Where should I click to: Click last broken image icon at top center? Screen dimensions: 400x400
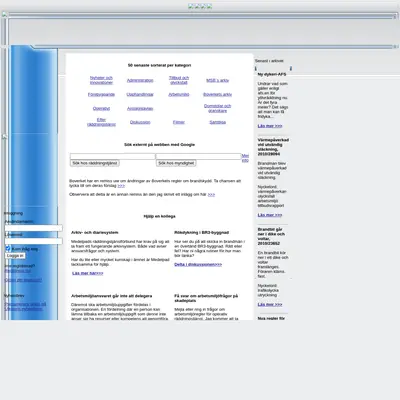coord(209,6)
